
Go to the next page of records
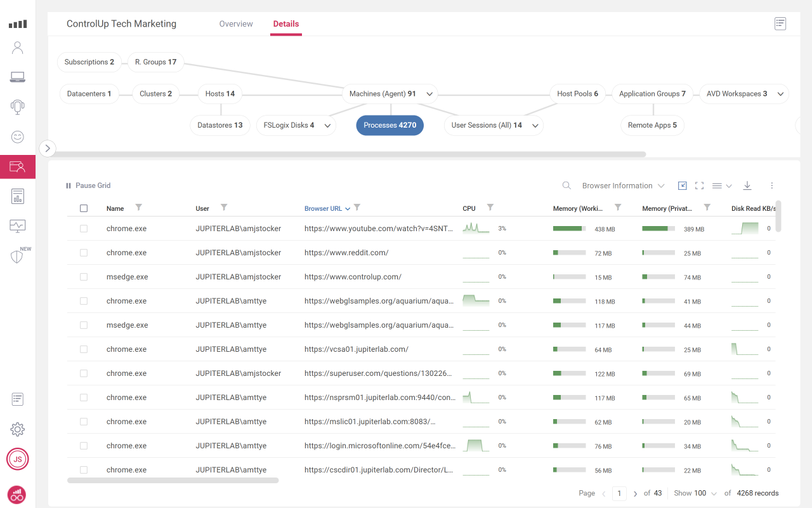coord(635,493)
